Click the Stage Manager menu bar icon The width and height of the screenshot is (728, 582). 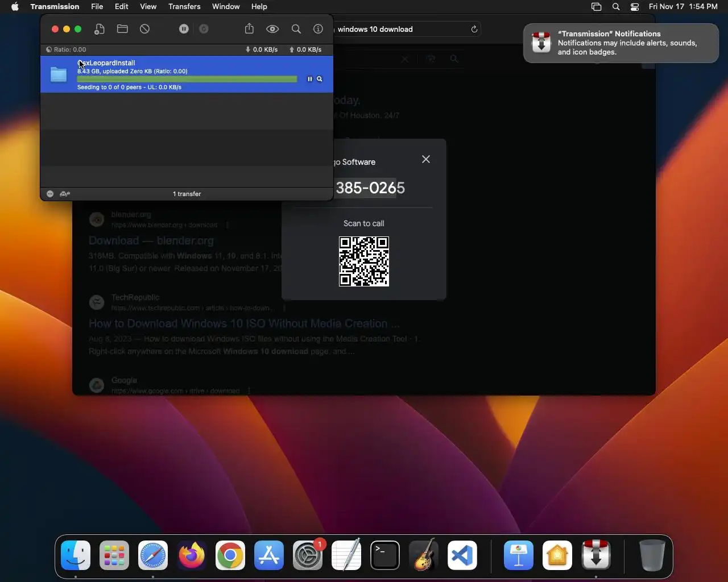(597, 7)
